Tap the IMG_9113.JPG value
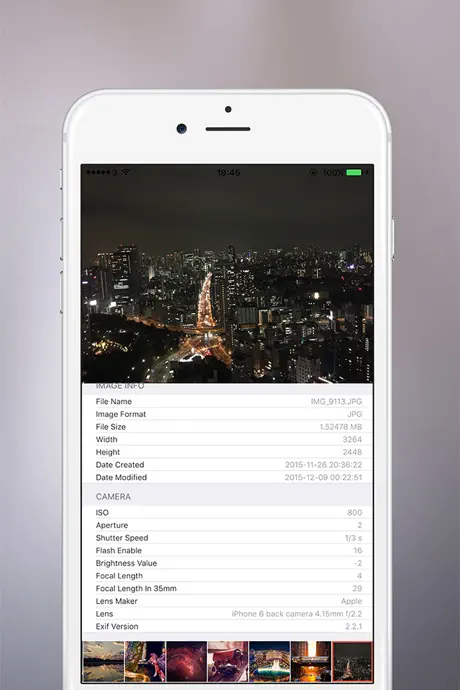 tap(336, 401)
